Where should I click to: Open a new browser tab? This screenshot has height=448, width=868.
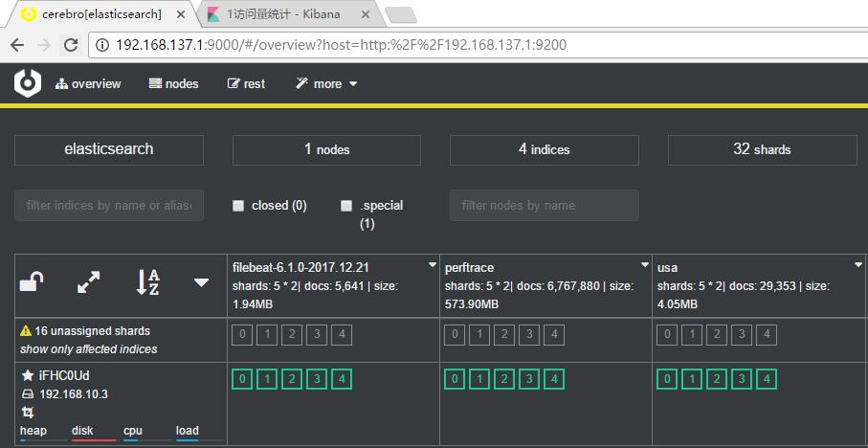pos(400,15)
